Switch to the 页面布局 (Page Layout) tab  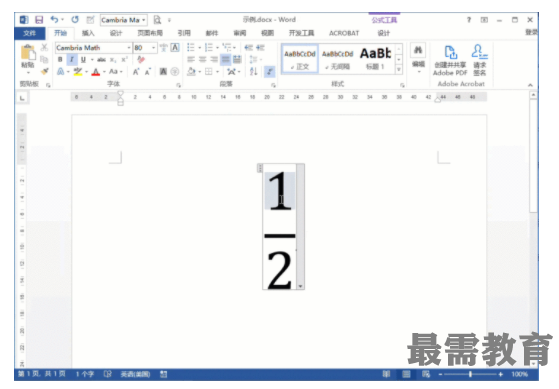(x=150, y=33)
